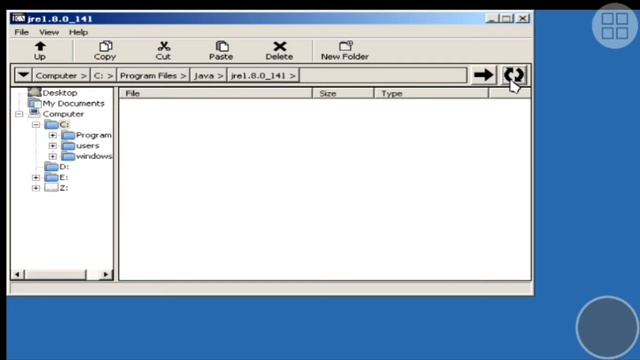This screenshot has height=360, width=640.
Task: Click the tree panel horizontal scrollbar thumb
Action: (56, 275)
